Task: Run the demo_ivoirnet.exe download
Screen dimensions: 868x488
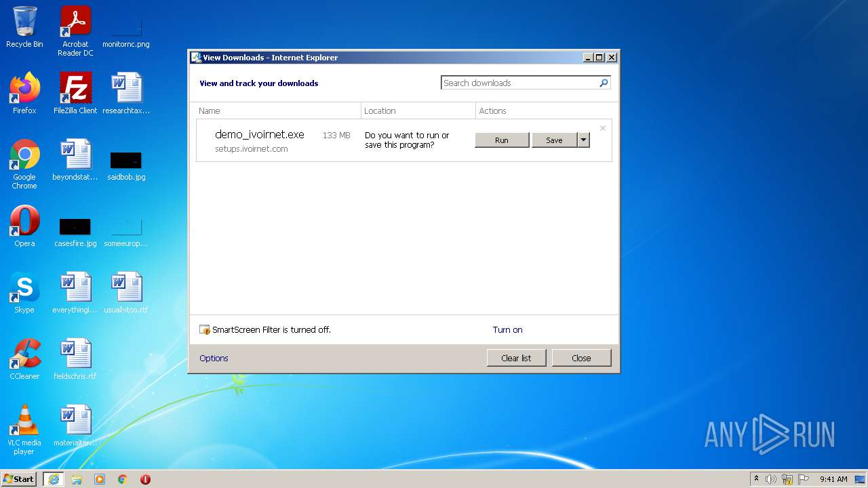Action: pyautogui.click(x=502, y=140)
